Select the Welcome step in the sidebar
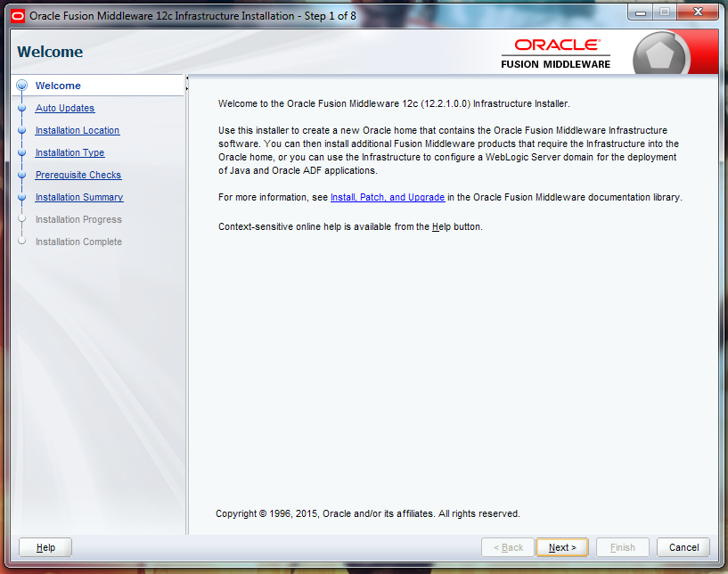Screen dimensions: 728x574 coord(58,86)
